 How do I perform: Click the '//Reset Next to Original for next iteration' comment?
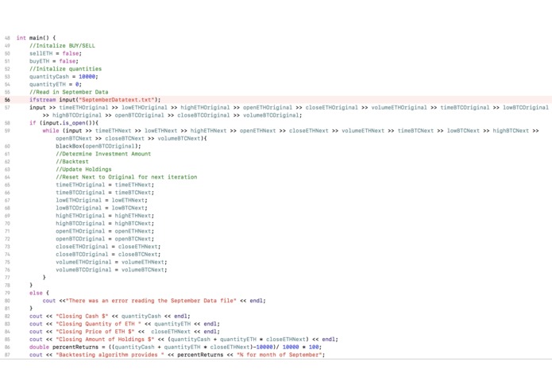pos(126,177)
